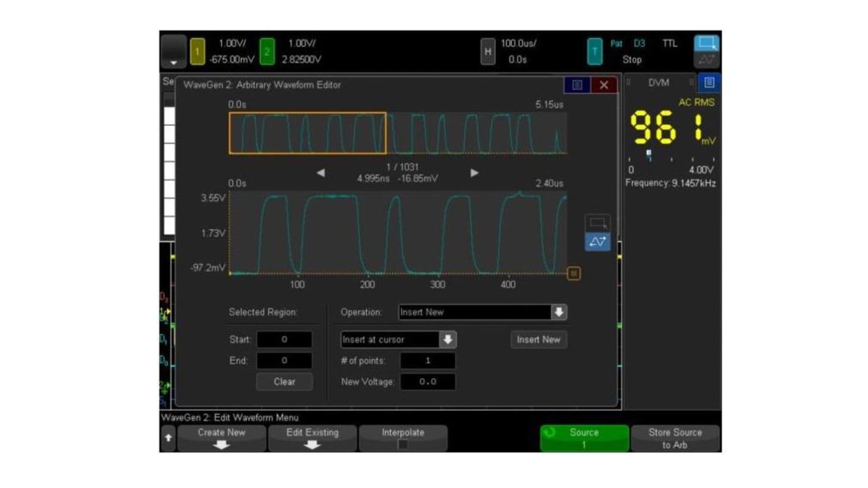The image size is (868, 488).
Task: Select the waveform cursor tool at top right
Action: [707, 60]
